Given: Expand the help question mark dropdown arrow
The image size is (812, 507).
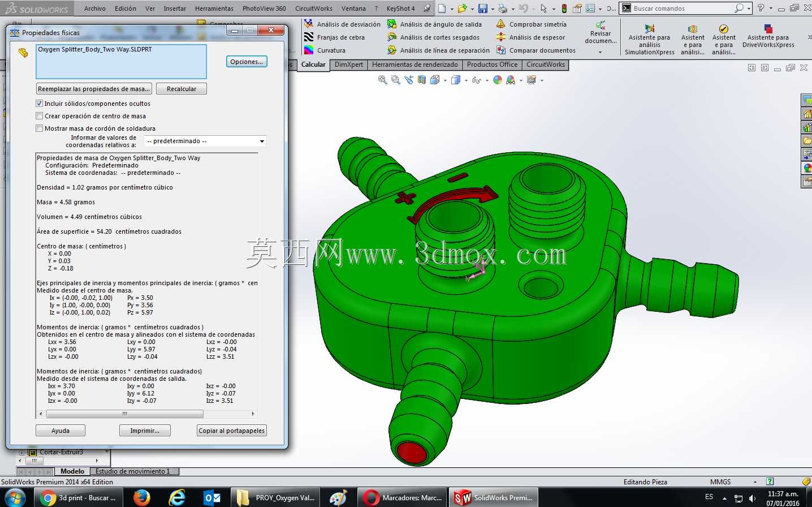Looking at the screenshot, I should [771, 8].
